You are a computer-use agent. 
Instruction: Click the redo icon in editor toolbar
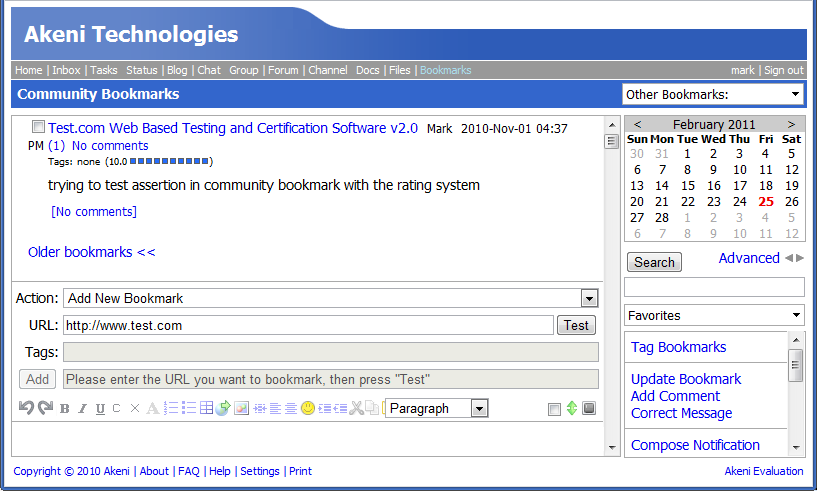pos(45,408)
